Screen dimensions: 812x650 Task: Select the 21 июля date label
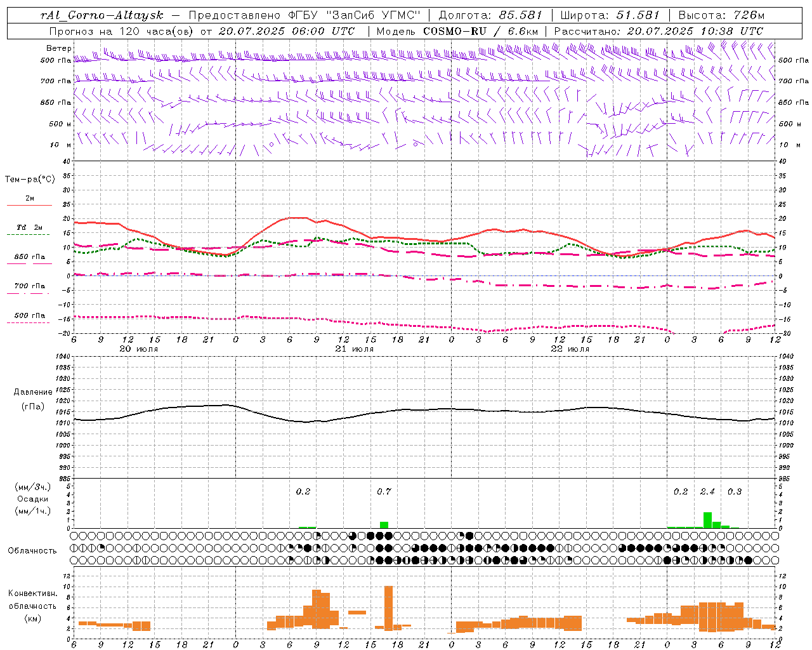point(355,349)
